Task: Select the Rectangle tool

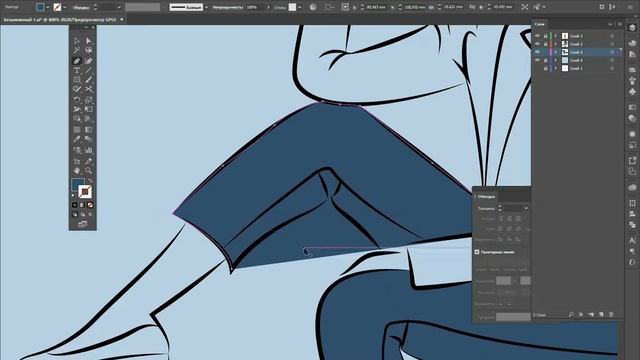Action: 77,80
